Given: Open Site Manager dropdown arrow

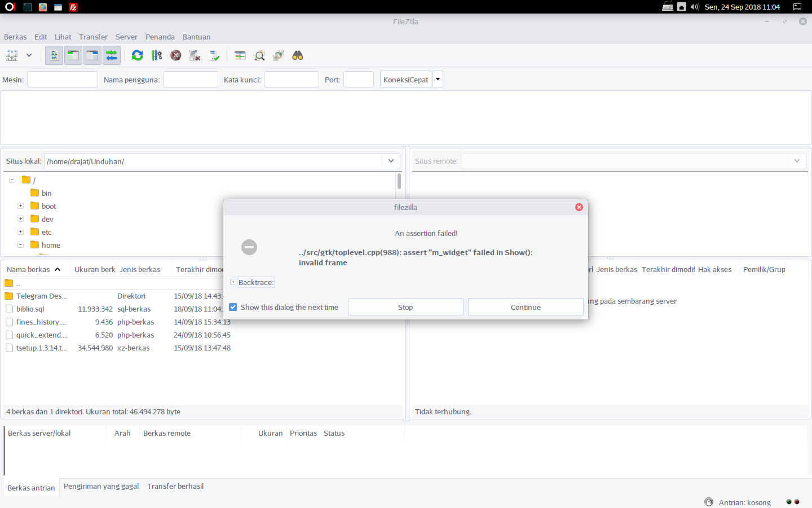Looking at the screenshot, I should tap(29, 55).
